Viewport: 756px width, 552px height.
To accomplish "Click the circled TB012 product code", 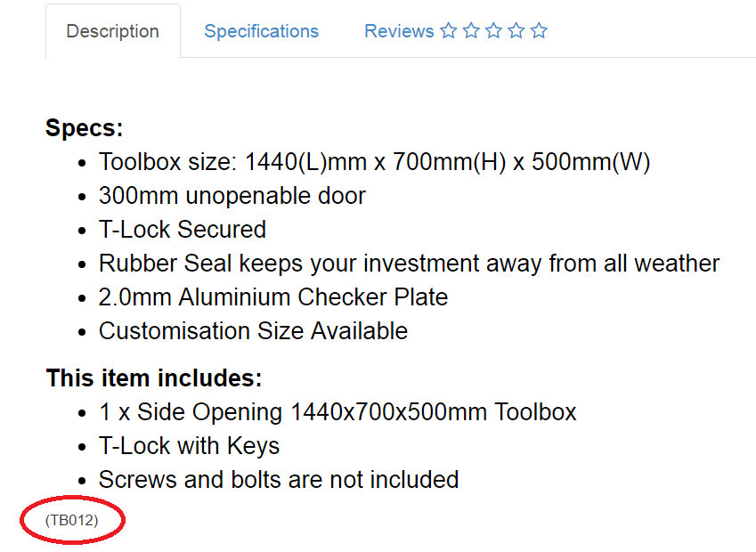I will click(x=72, y=520).
